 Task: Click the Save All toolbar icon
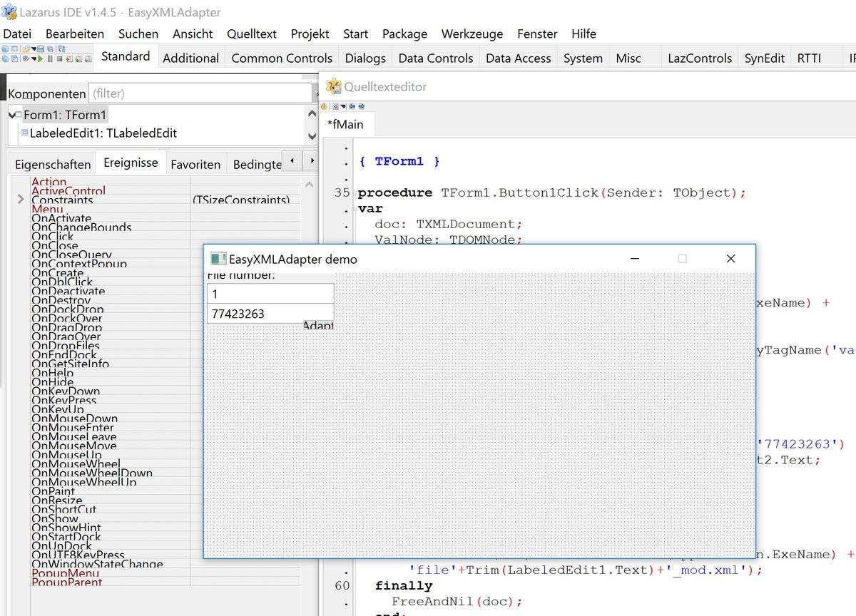50,48
